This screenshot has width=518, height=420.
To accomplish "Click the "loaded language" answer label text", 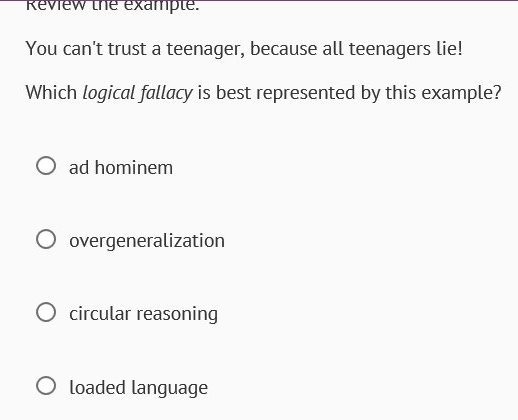I will pyautogui.click(x=139, y=388).
